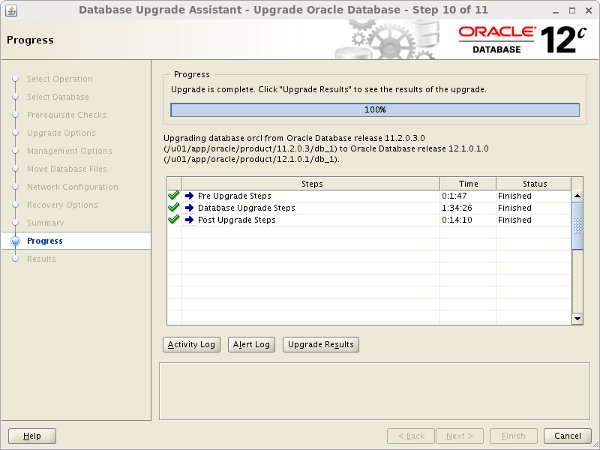Image resolution: width=600 pixels, height=450 pixels.
Task: Open the Alert Log
Action: coord(251,345)
